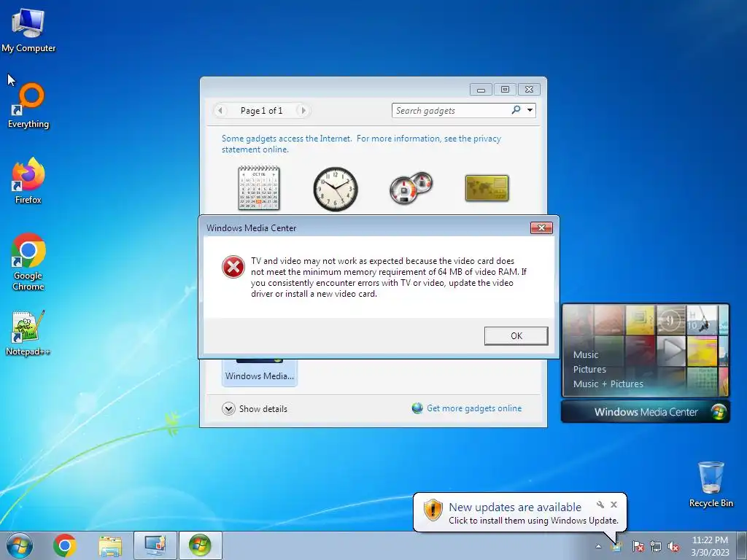
Task: Click the red error icon in dialog
Action: [233, 267]
